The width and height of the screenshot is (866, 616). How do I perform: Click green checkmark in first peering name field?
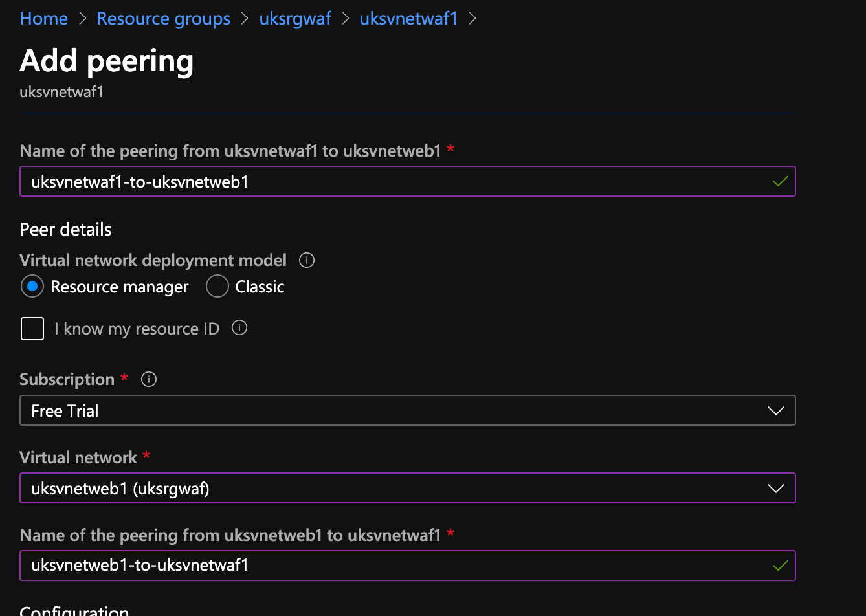781,182
